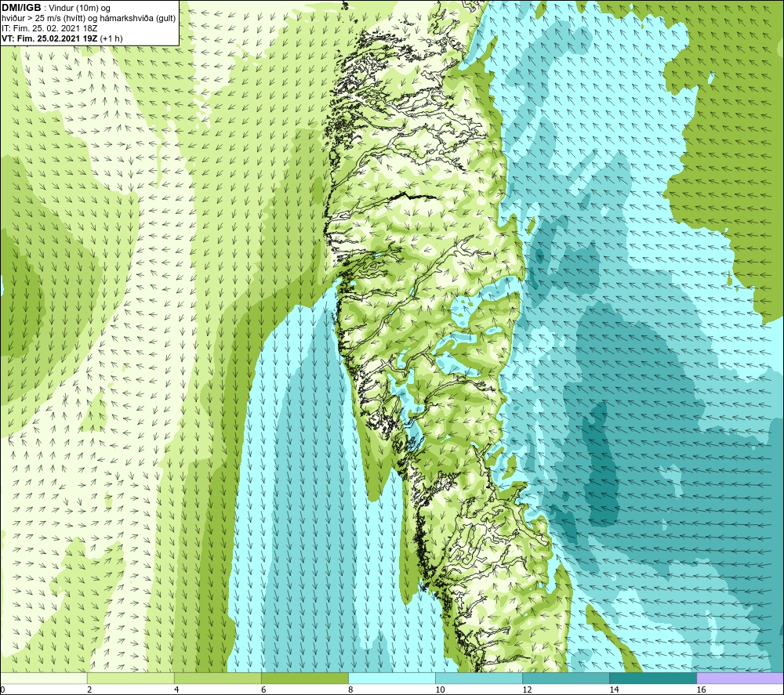Click the scale label "12"
This screenshot has width=784, height=695.
(527, 690)
